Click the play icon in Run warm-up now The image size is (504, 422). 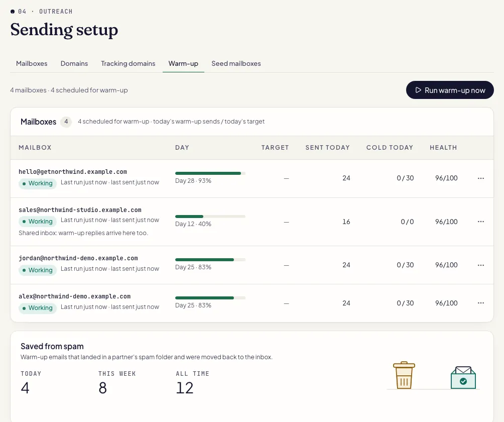418,90
